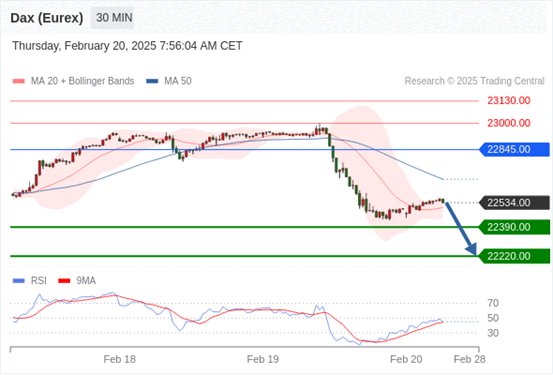The image size is (553, 375).
Task: Click the 23000.00 resistance label
Action: (509, 123)
